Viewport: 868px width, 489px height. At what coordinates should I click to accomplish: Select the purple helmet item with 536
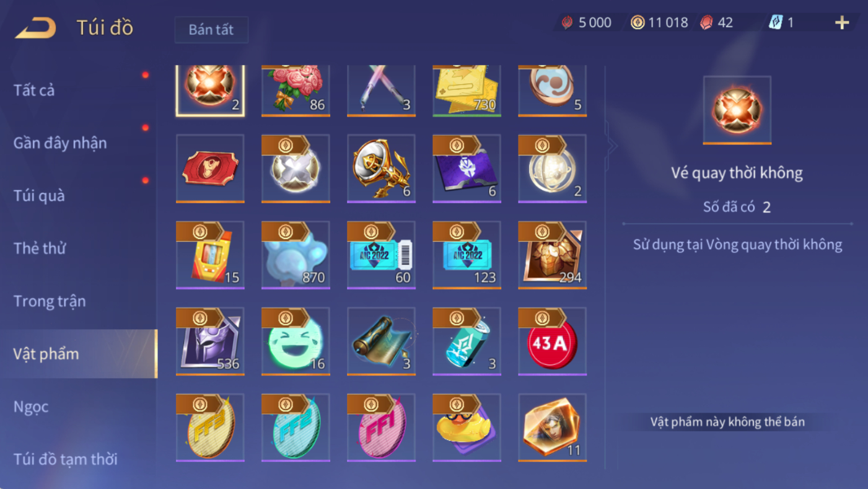pyautogui.click(x=210, y=341)
